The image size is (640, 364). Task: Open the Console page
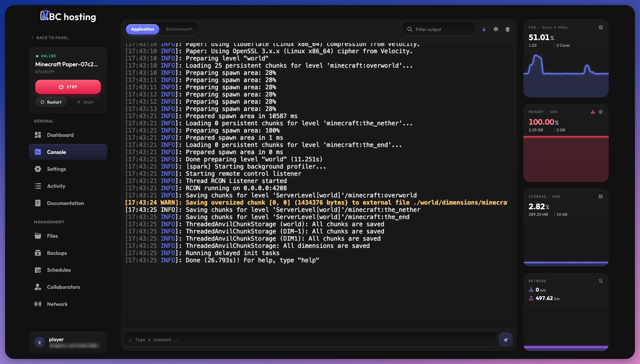pos(68,152)
